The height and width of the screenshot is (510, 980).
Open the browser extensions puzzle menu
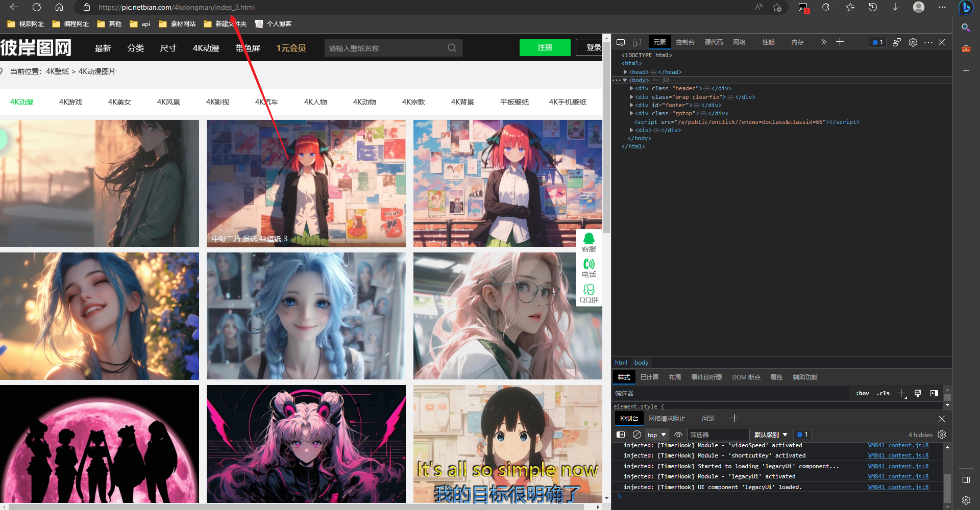(825, 7)
